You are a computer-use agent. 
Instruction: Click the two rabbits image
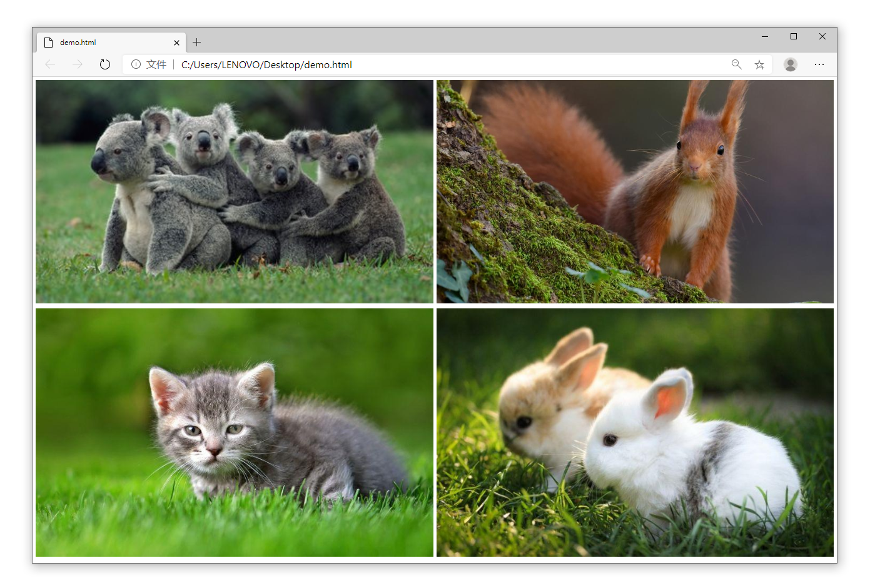click(x=635, y=432)
